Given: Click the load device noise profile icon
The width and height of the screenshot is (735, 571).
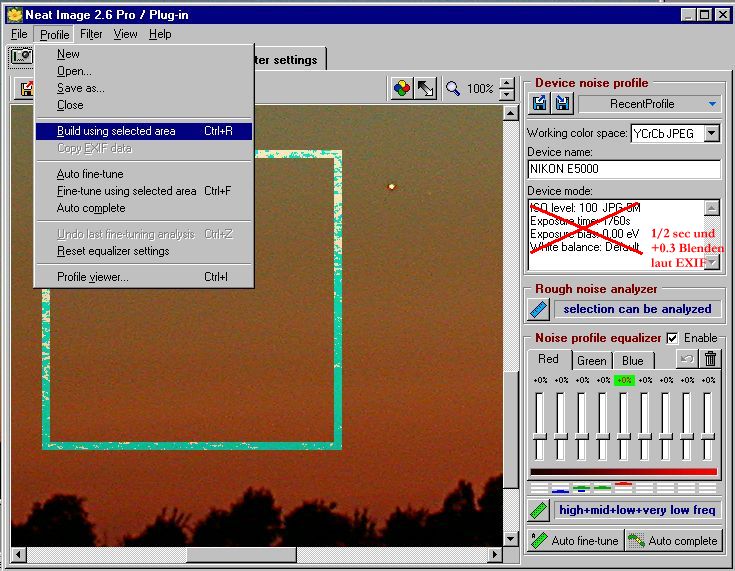Looking at the screenshot, I should click(540, 104).
